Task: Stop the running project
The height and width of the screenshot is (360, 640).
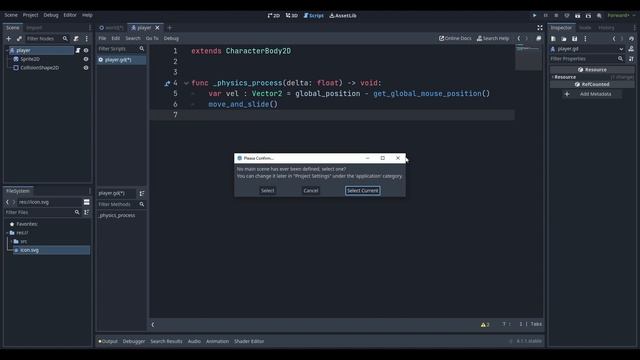Action: coord(556,16)
